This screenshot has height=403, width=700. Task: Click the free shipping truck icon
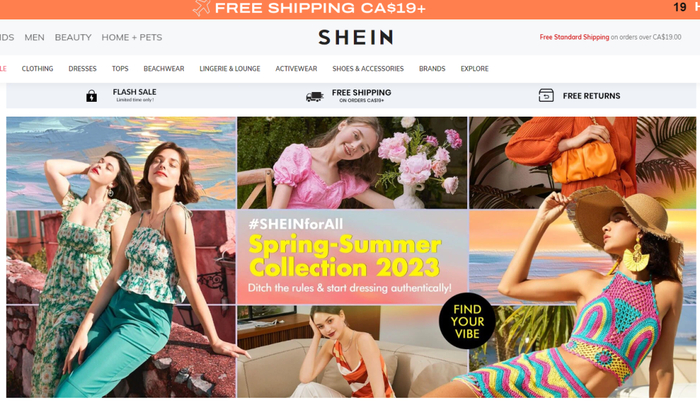[315, 96]
